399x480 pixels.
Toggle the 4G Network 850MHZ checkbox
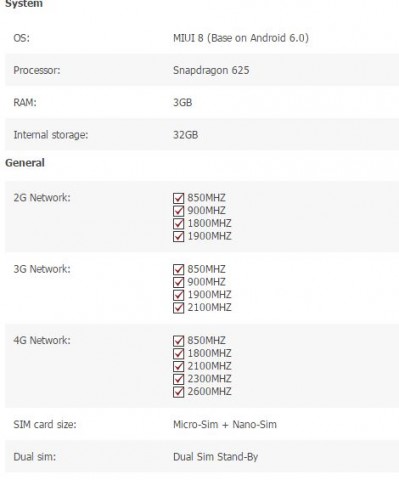(x=179, y=341)
